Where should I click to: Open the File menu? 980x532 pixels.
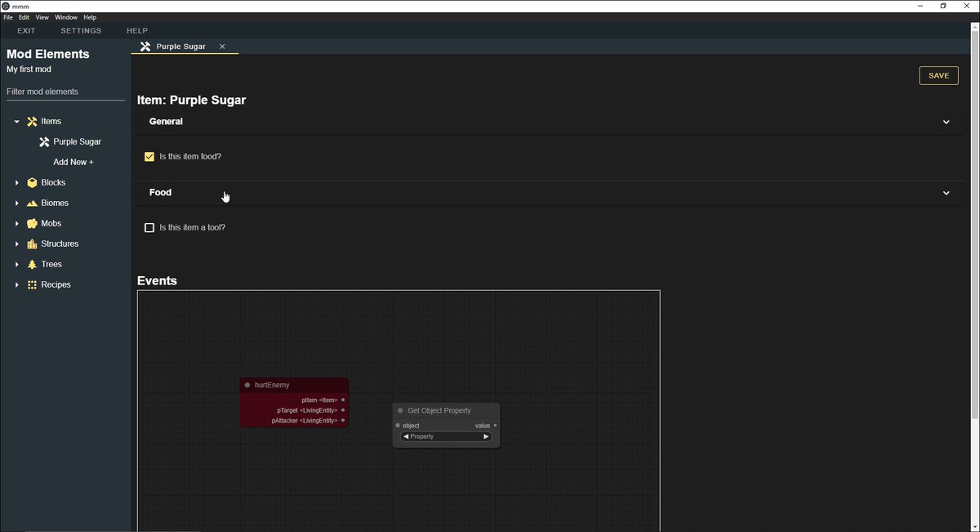(8, 17)
